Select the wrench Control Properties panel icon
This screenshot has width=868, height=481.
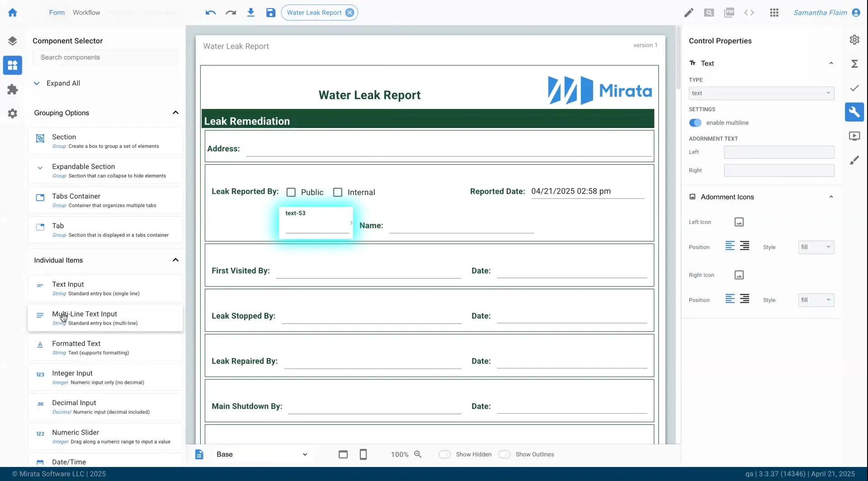pos(854,112)
